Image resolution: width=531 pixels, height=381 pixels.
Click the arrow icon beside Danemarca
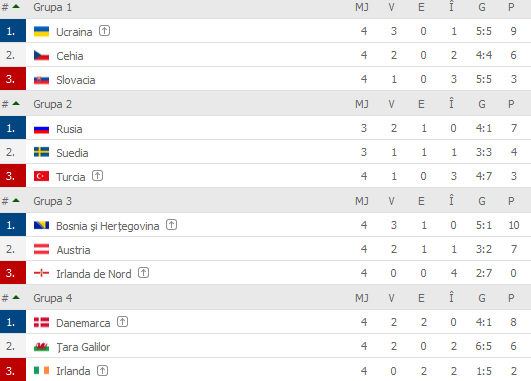tap(122, 321)
